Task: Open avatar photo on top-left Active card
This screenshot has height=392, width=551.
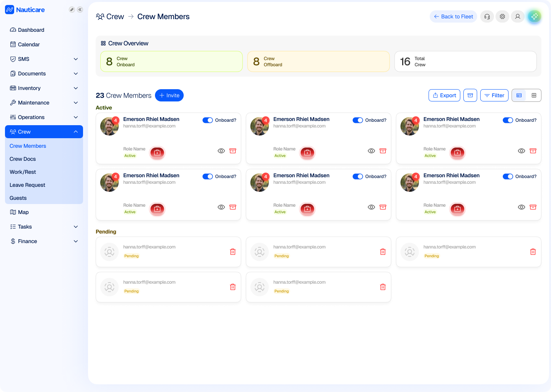Action: (x=109, y=126)
